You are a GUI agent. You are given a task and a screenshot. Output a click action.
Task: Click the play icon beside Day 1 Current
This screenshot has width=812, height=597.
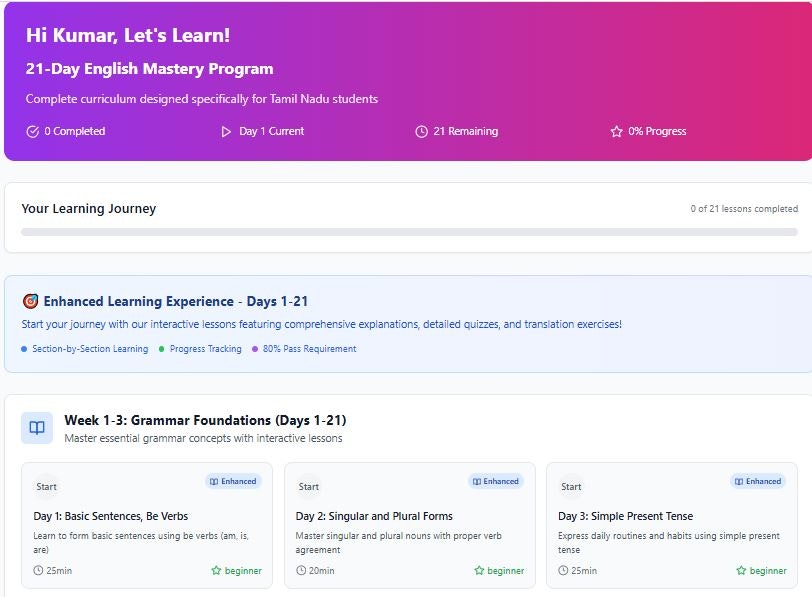227,131
